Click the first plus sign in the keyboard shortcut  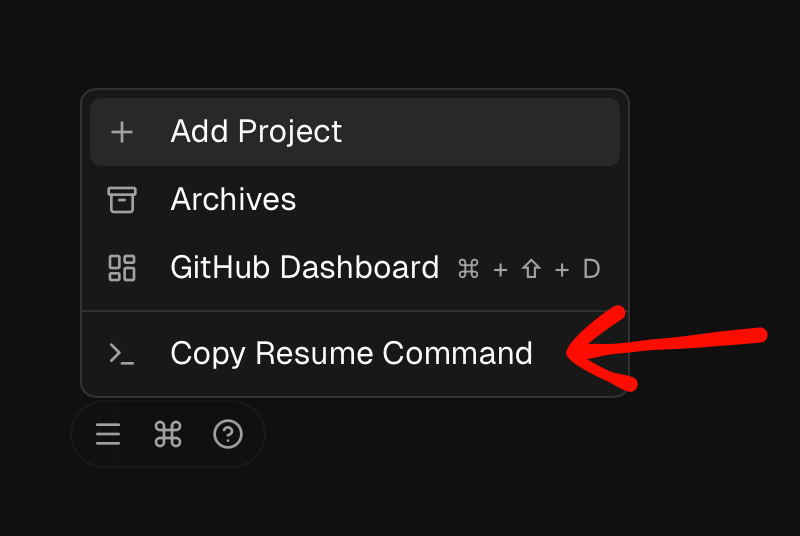pos(500,269)
